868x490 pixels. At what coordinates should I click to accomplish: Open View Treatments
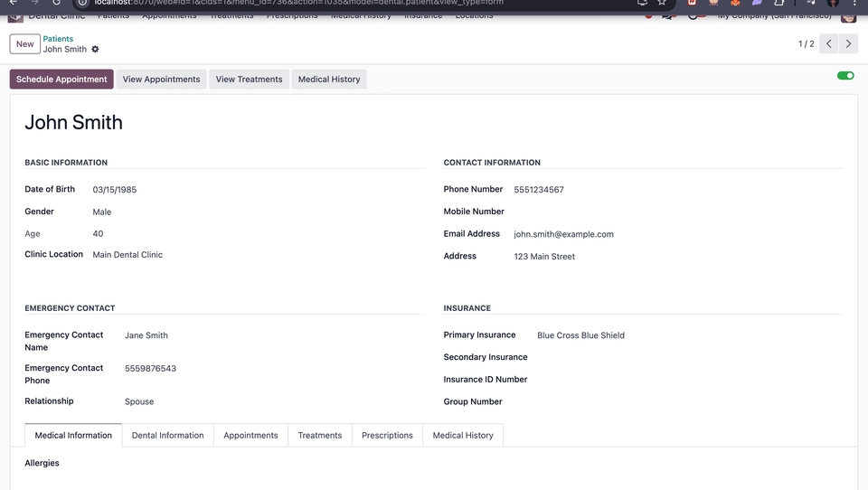coord(250,80)
